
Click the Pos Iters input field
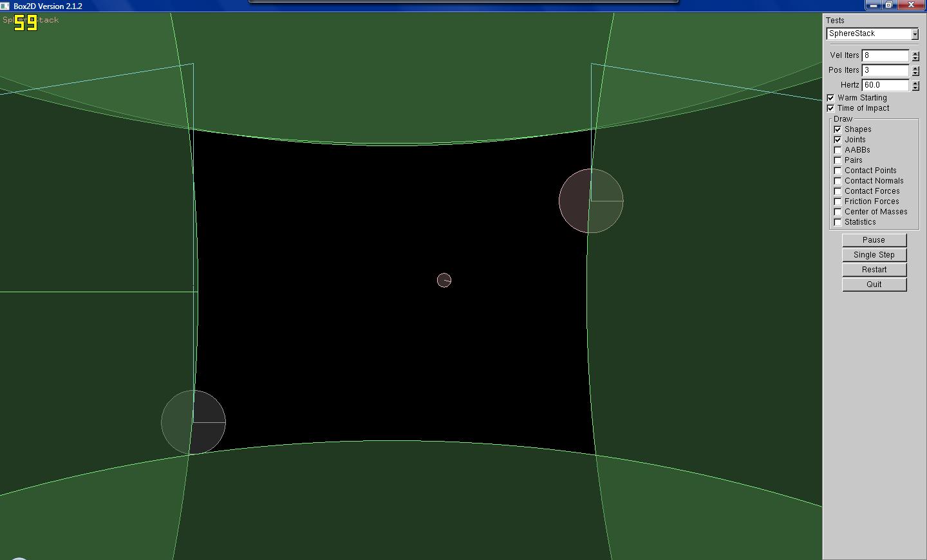tap(885, 70)
